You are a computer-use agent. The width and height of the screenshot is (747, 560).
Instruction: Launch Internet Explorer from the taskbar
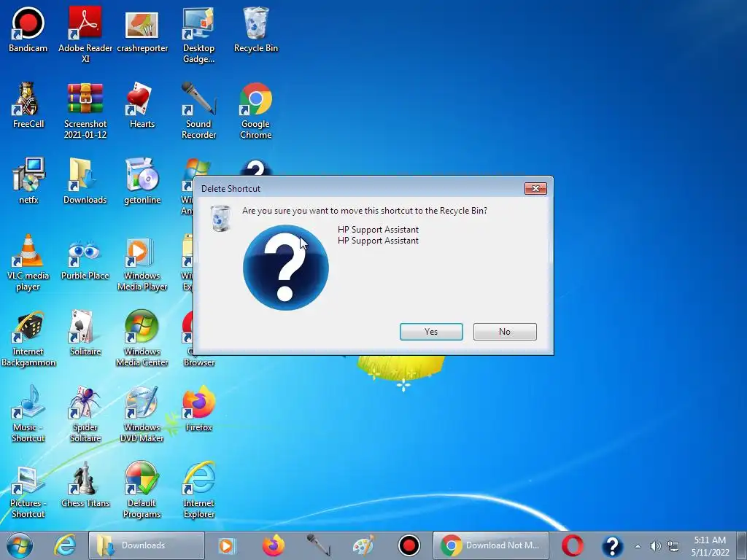click(64, 545)
